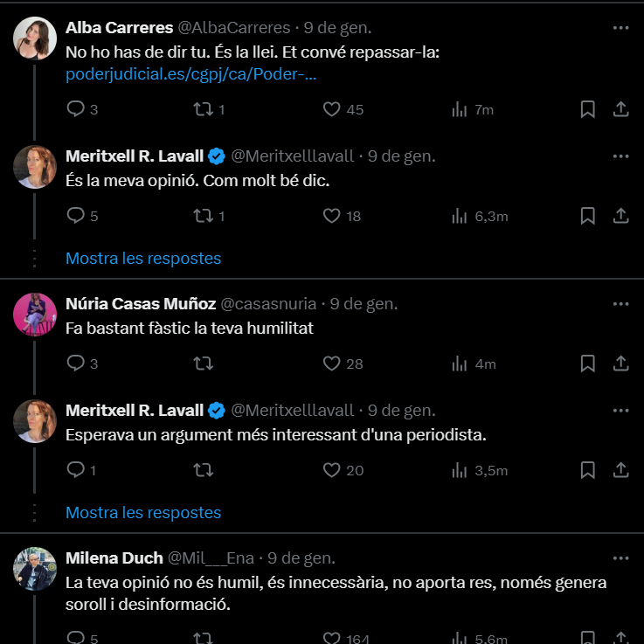This screenshot has height=644, width=644.
Task: Open more options on Núria Casas Muñoz's tweet
Action: (x=620, y=304)
